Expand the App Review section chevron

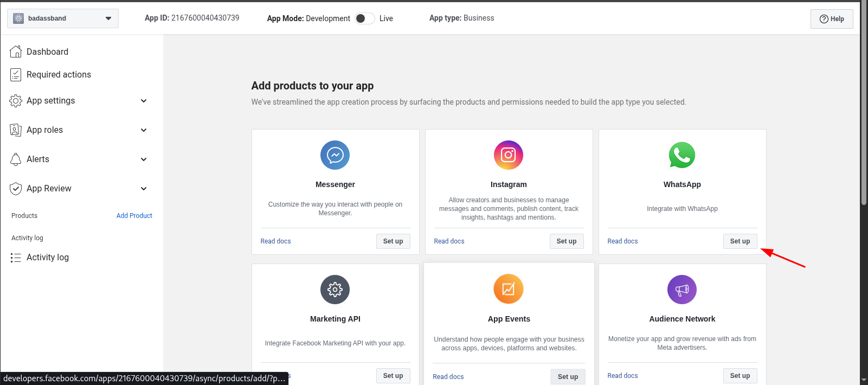[x=144, y=189]
